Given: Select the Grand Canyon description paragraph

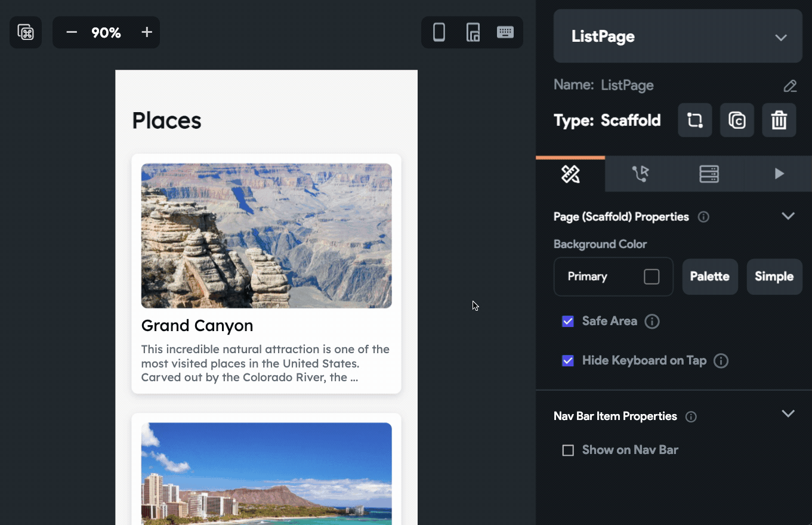Looking at the screenshot, I should 265,363.
